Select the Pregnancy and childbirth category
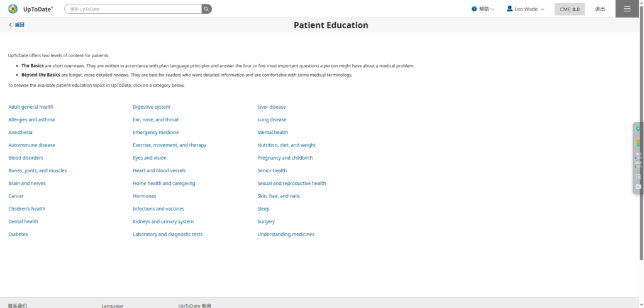 (285, 158)
